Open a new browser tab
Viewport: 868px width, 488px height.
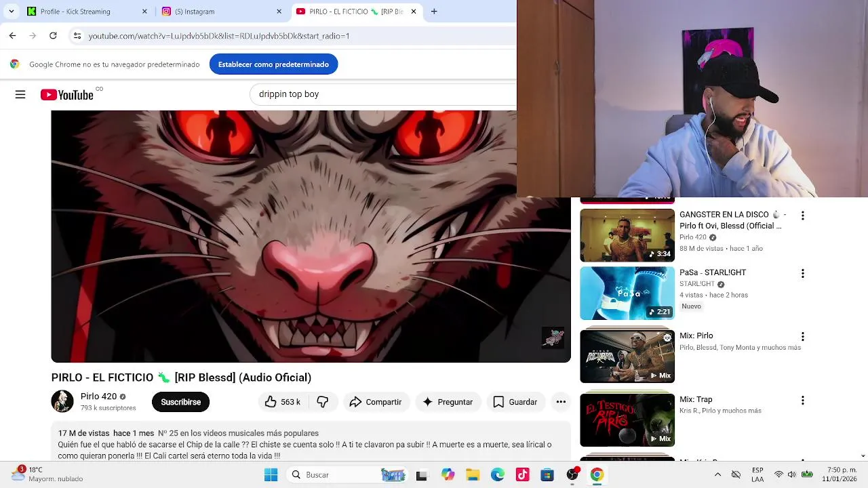coord(434,12)
